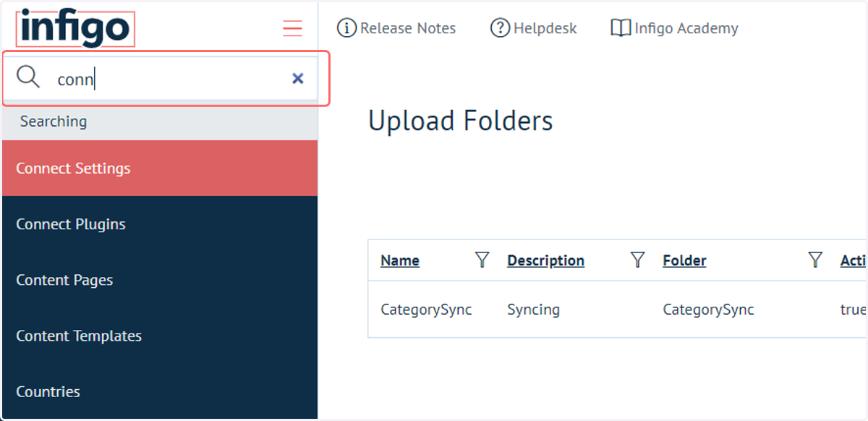Click the Infigo Academy book icon
This screenshot has height=421, width=868.
(621, 28)
